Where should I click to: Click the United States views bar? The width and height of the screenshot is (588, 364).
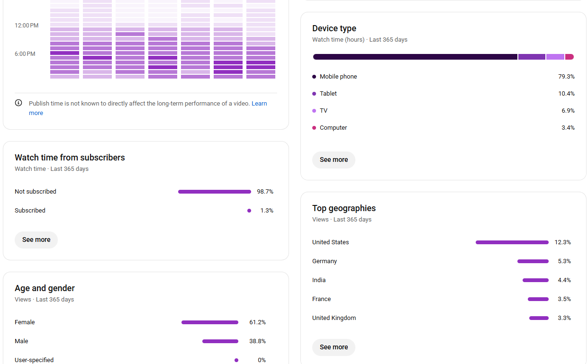[512, 242]
